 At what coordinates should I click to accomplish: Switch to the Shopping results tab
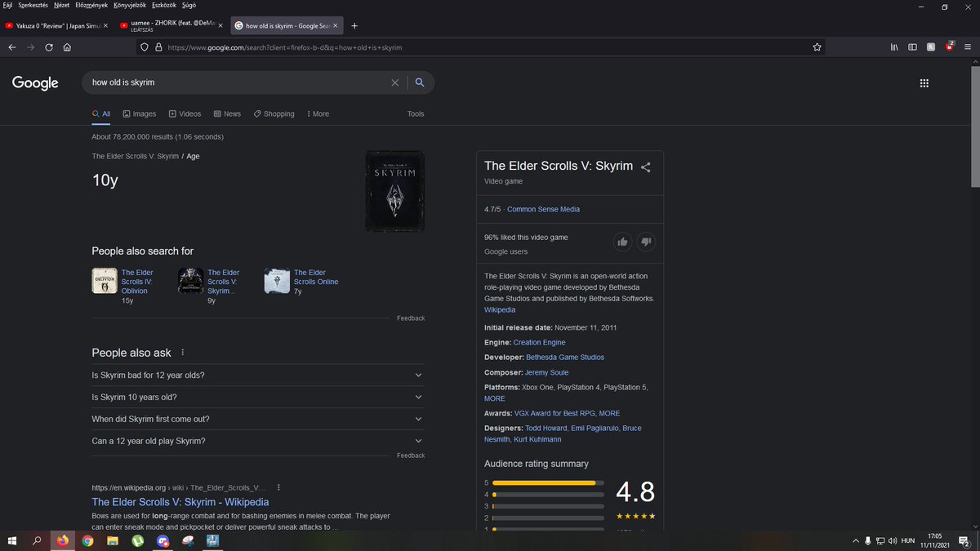(274, 113)
